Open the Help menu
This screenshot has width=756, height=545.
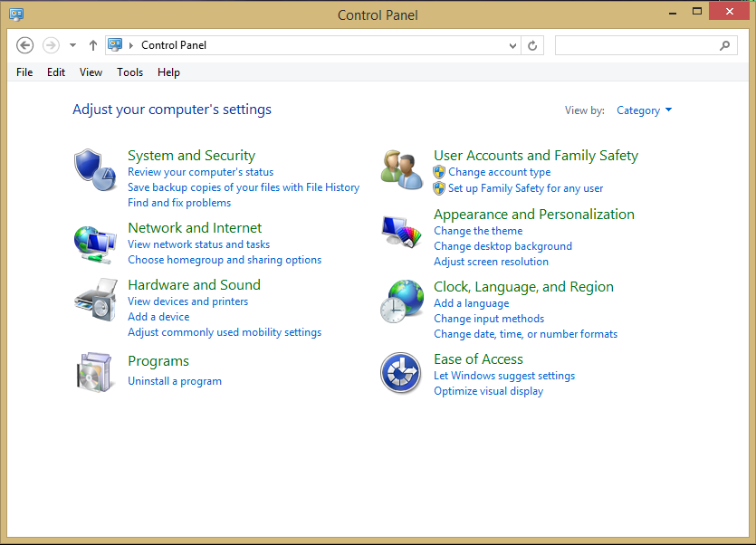click(168, 72)
